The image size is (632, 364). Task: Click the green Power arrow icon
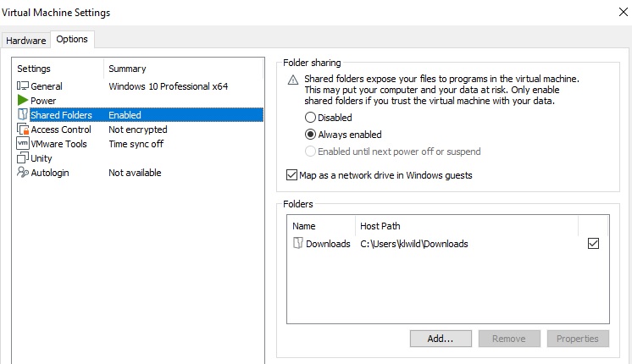[23, 101]
